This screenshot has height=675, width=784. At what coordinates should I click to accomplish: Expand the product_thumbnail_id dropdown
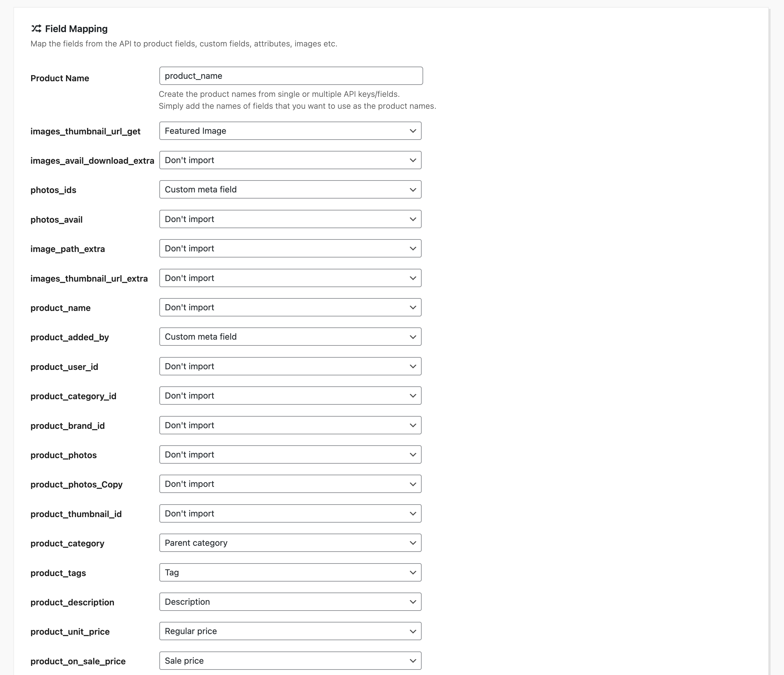(290, 513)
